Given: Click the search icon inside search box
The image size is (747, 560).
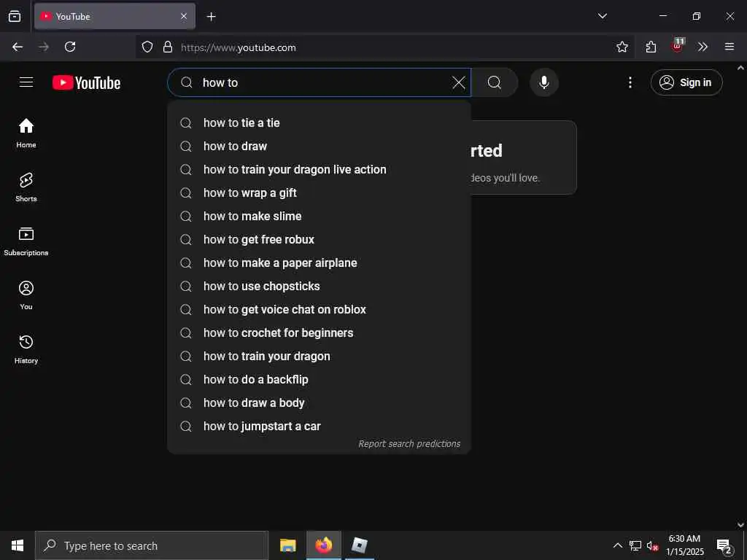Looking at the screenshot, I should (x=186, y=82).
